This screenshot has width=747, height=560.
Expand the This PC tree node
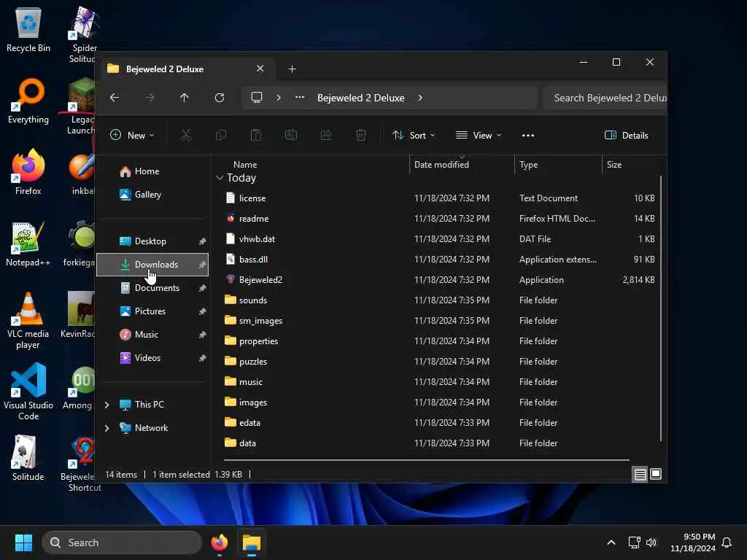click(107, 405)
